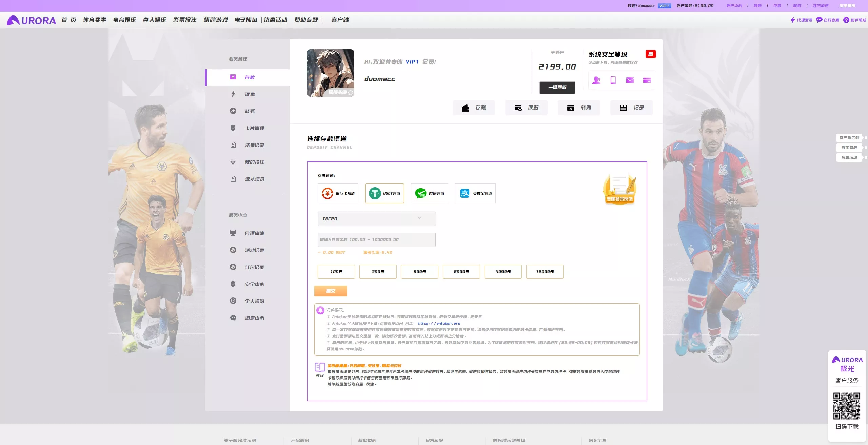The width and height of the screenshot is (868, 445).
Task: Open 资金记录 in the sidebar
Action: [x=248, y=145]
